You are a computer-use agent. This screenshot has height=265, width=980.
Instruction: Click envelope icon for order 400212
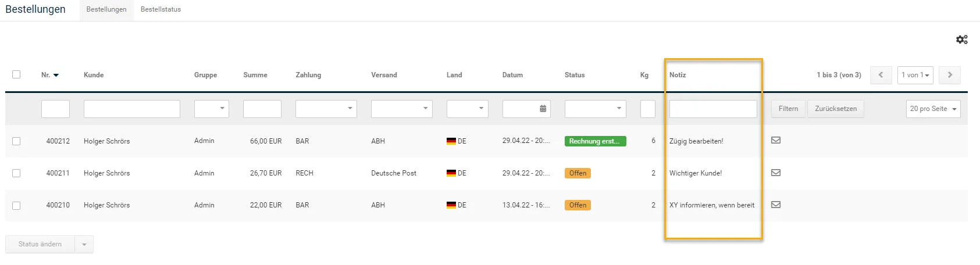(x=776, y=140)
